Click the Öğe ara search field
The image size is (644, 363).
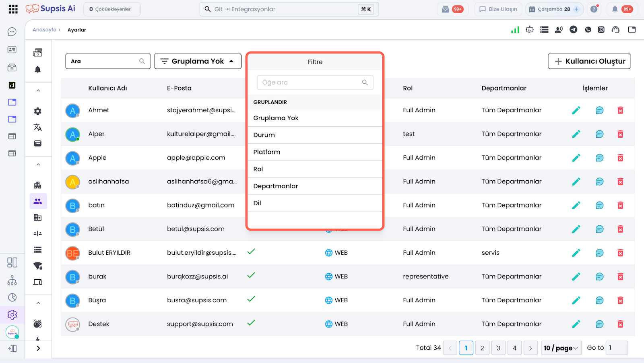click(311, 82)
